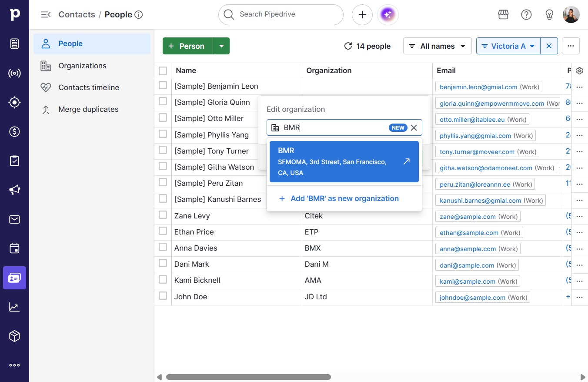
Task: Open Merge duplicates in sidebar
Action: click(92, 109)
